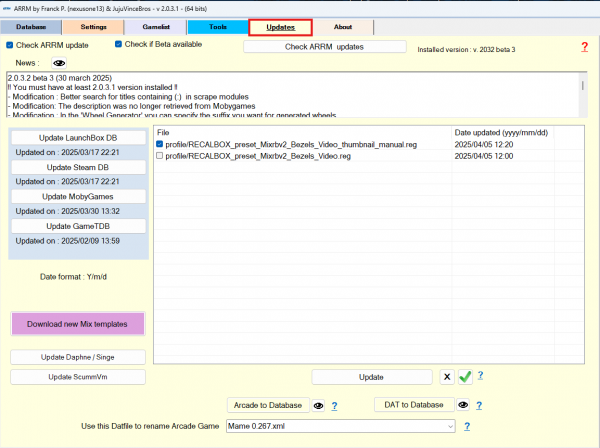Screen dimensions: 600x448
Task: Click the eye icon beside Arcade to Database
Action: tap(318, 405)
